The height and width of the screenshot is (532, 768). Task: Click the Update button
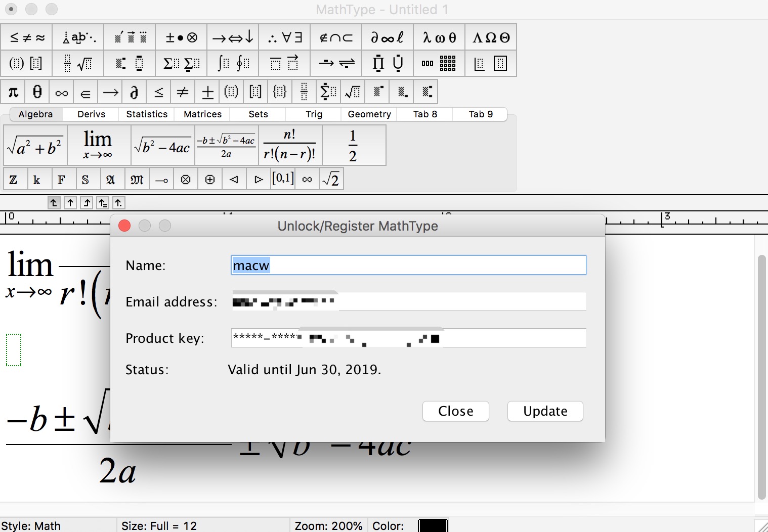click(x=545, y=411)
